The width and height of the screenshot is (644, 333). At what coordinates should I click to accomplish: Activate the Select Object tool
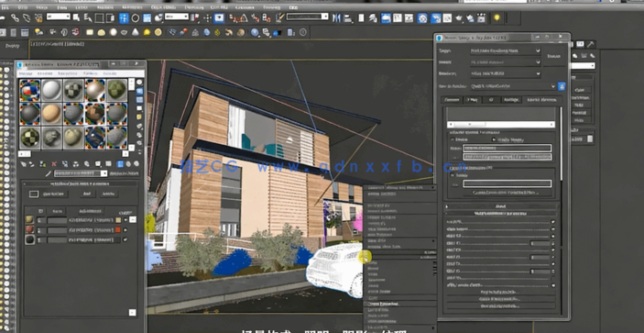[x=76, y=17]
